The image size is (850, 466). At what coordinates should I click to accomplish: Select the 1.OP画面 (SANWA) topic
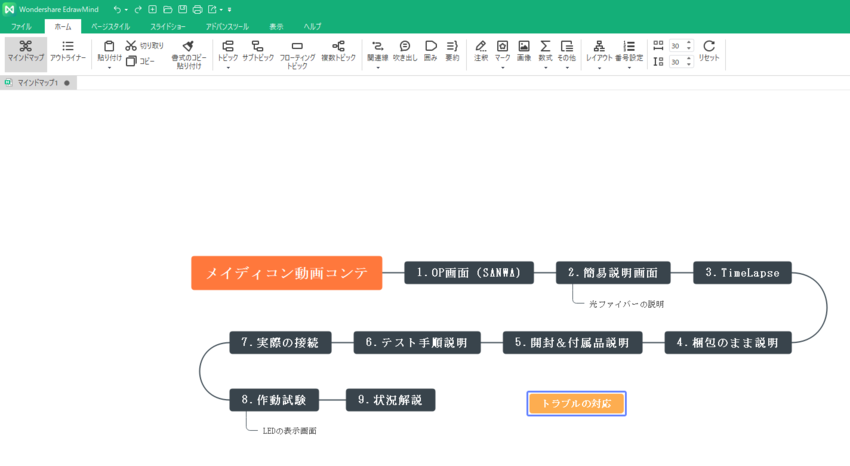[469, 273]
